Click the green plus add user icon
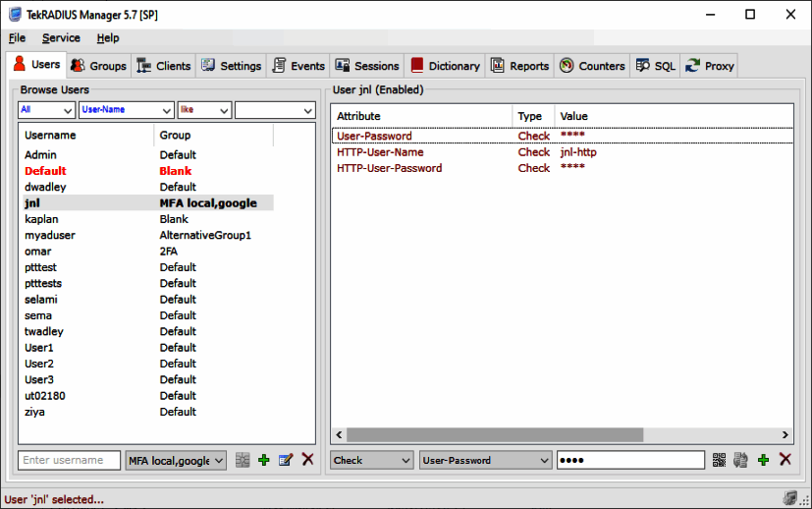The width and height of the screenshot is (812, 509). pyautogui.click(x=263, y=460)
